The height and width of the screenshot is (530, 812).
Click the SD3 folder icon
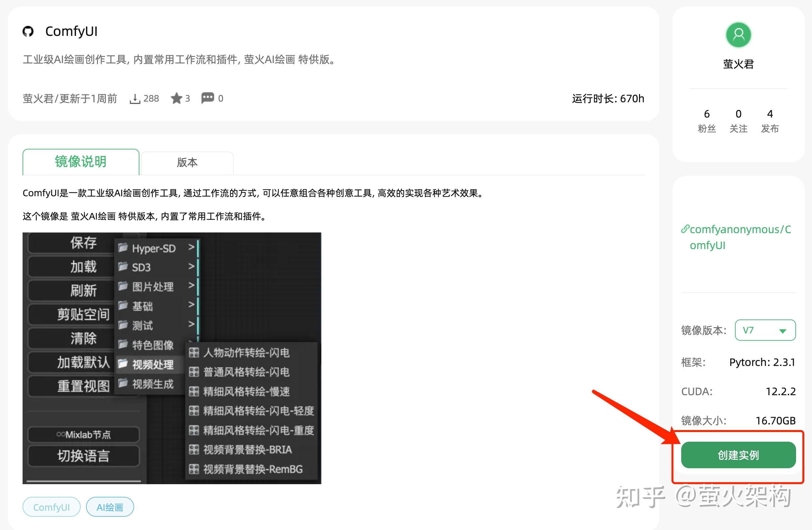[123, 267]
